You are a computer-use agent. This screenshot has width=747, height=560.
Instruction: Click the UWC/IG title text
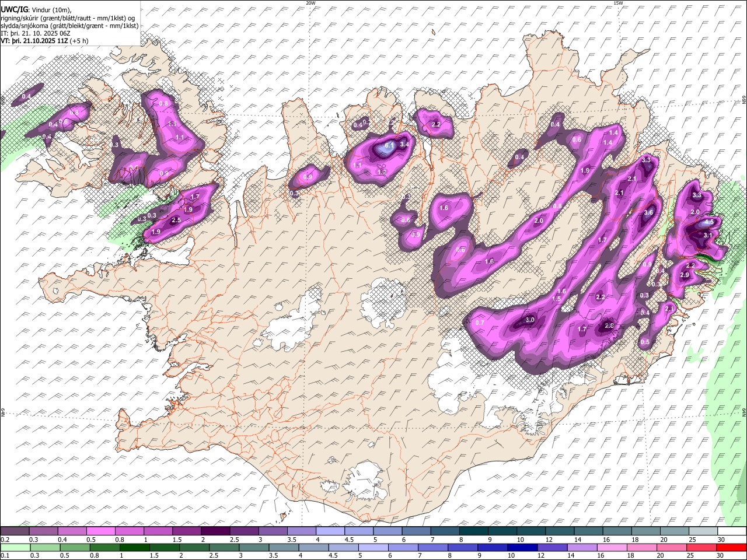14,9
